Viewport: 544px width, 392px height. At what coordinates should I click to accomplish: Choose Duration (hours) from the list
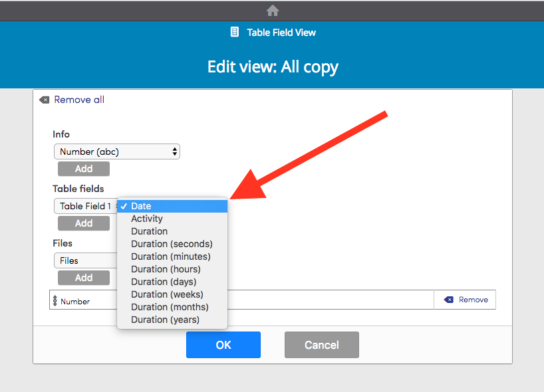(x=165, y=269)
